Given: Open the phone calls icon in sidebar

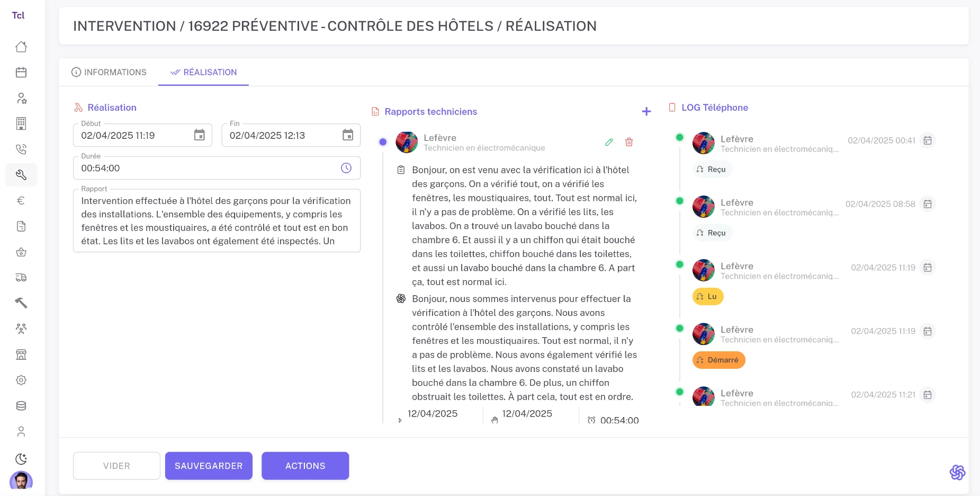Looking at the screenshot, I should [21, 149].
